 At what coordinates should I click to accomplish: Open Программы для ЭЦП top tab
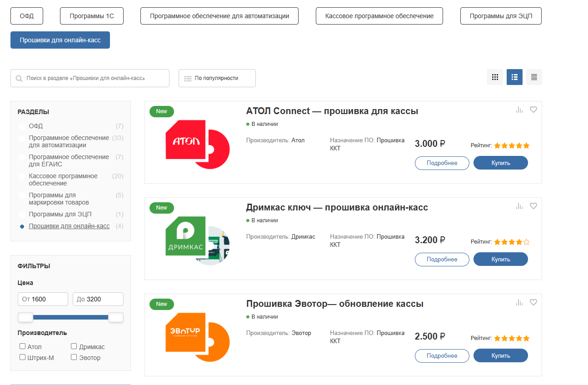(x=501, y=16)
